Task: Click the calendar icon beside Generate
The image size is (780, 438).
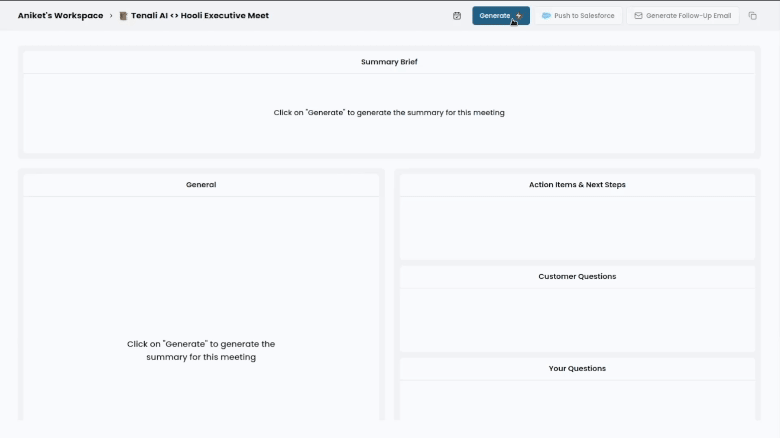Action: (457, 16)
